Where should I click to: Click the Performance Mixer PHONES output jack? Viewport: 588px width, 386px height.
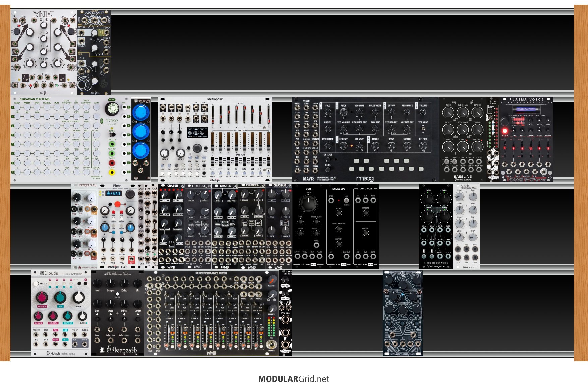click(272, 345)
